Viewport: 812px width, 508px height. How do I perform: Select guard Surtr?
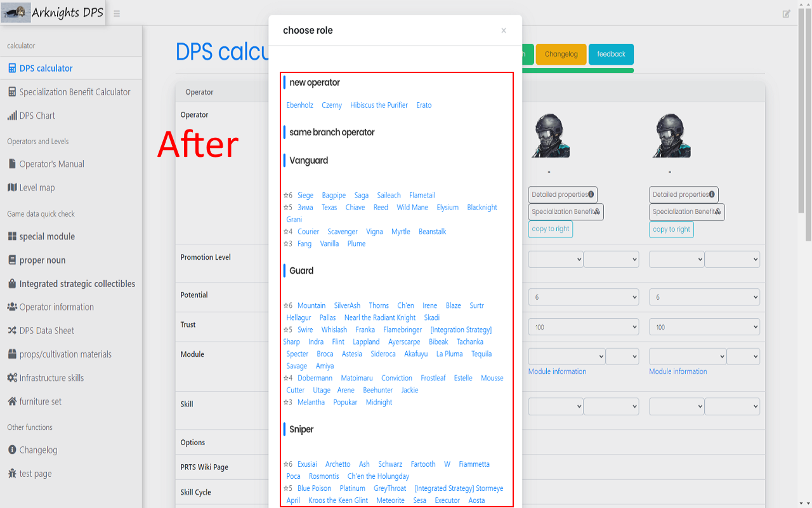click(476, 305)
